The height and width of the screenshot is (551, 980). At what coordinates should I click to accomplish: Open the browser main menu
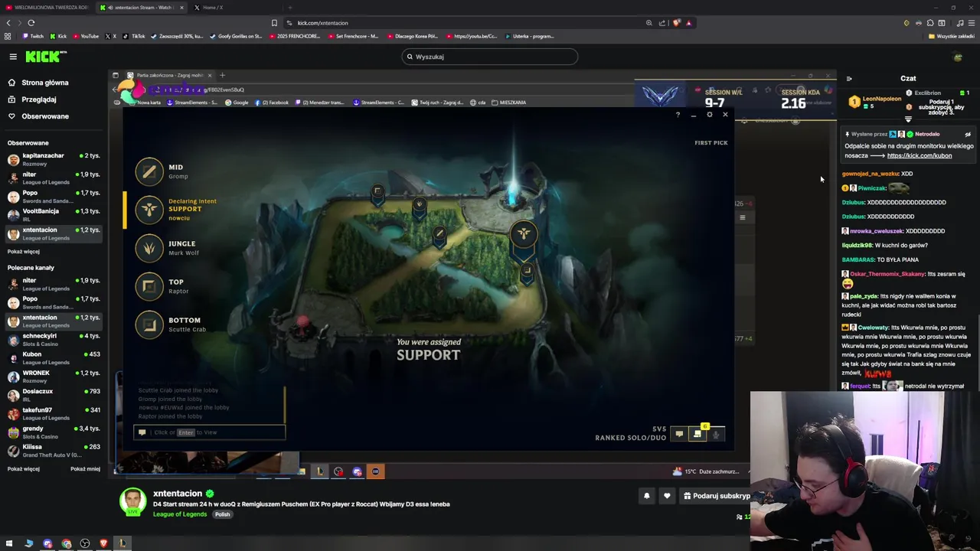click(x=970, y=23)
